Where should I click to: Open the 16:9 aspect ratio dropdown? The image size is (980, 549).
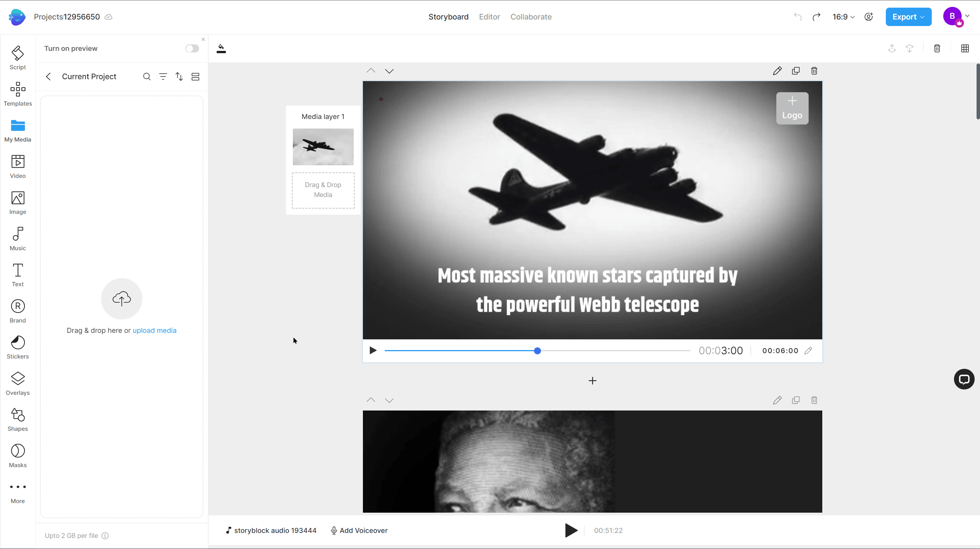click(x=843, y=17)
